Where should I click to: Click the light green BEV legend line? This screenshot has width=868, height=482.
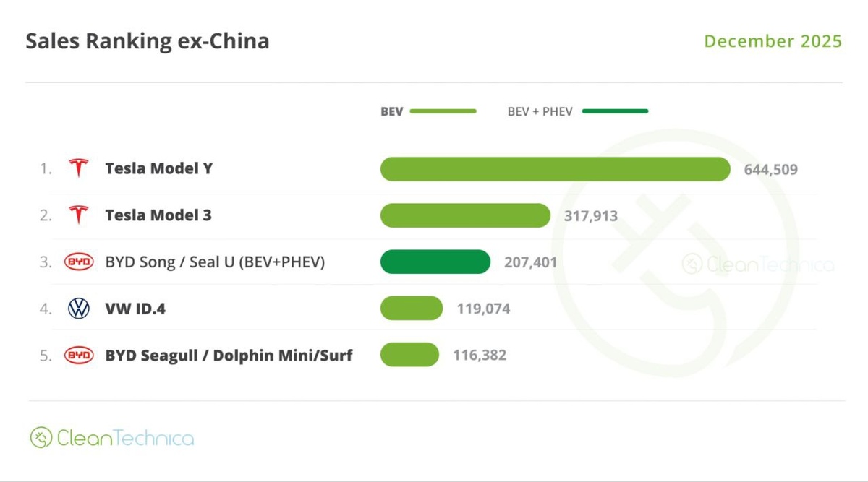[443, 111]
